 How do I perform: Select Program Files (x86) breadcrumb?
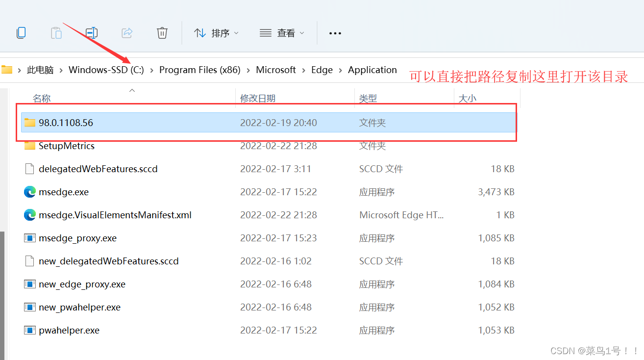pyautogui.click(x=200, y=70)
